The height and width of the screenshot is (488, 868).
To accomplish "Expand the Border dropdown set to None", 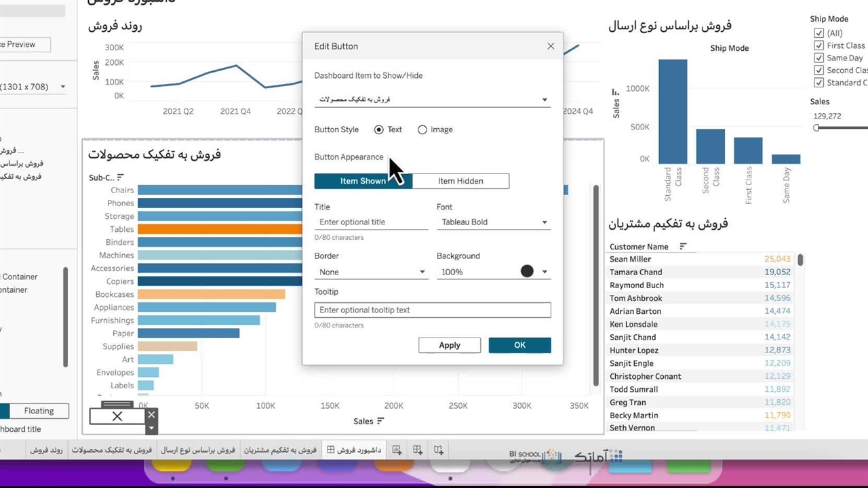I will point(371,272).
